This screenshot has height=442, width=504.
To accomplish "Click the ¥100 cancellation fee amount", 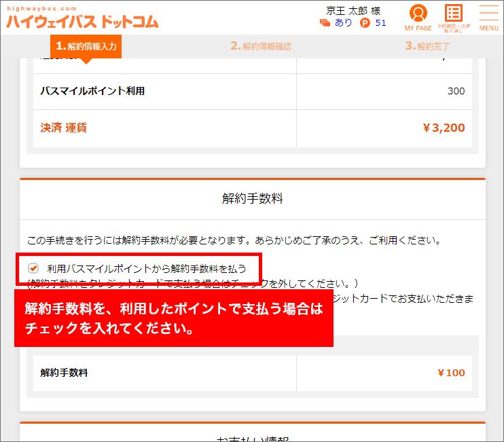I will [451, 373].
